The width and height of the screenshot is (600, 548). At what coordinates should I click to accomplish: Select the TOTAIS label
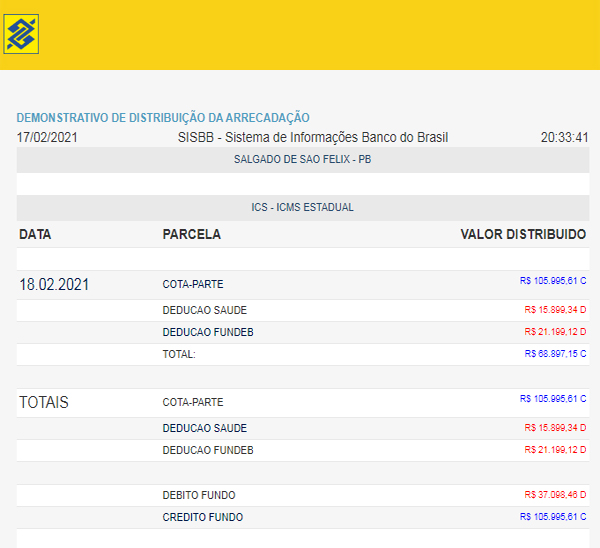point(44,403)
